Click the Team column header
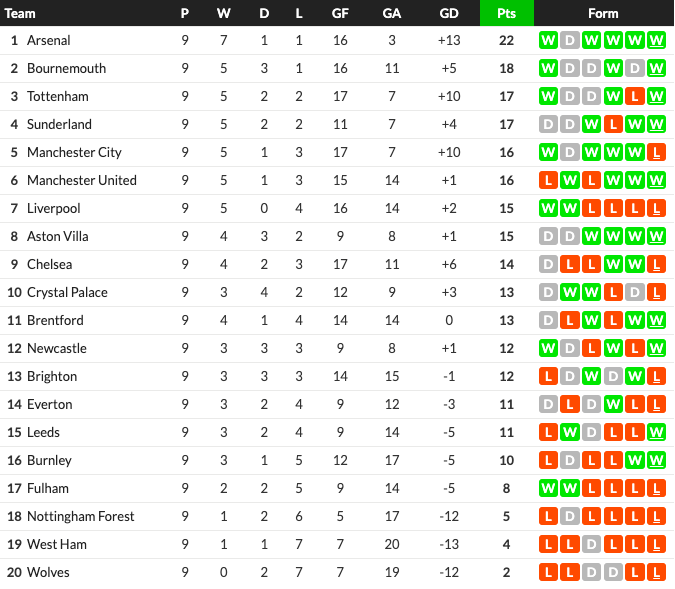This screenshot has width=675, height=589. tap(21, 13)
